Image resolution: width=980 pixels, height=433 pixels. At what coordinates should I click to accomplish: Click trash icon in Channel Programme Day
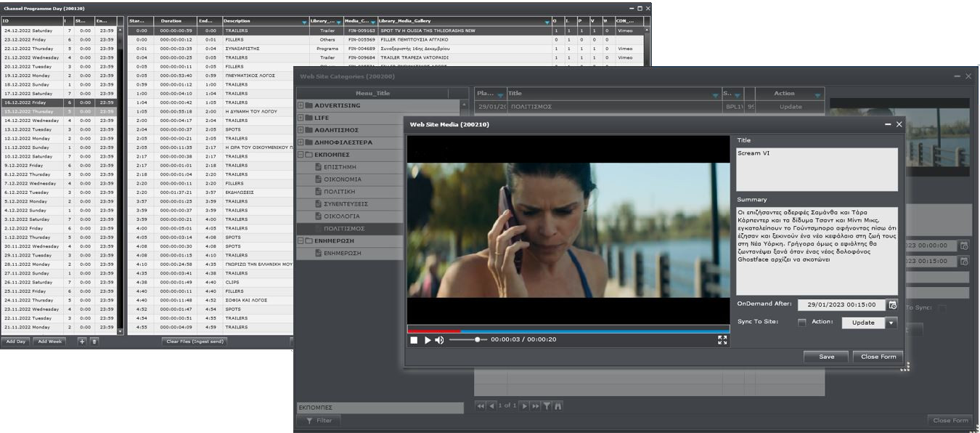click(94, 341)
